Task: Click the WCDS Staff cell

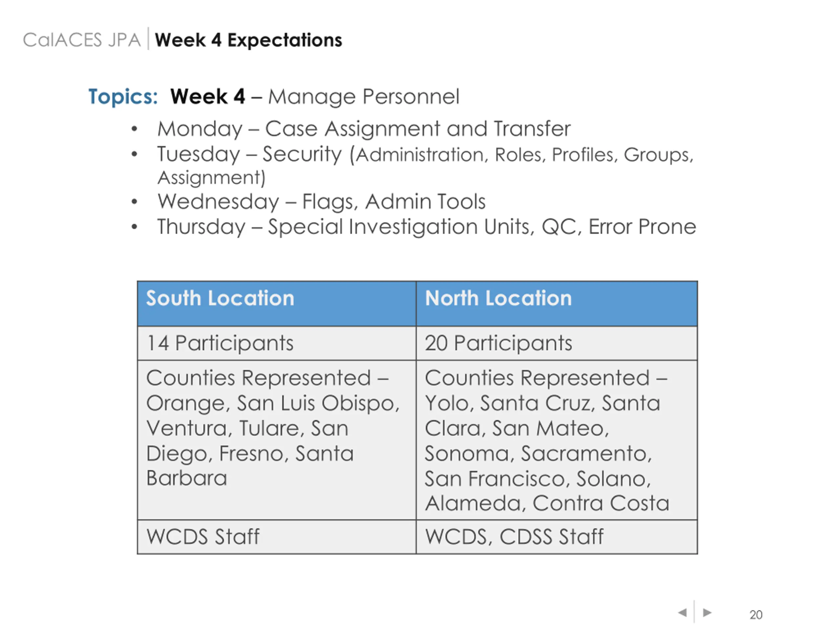Action: [277, 537]
